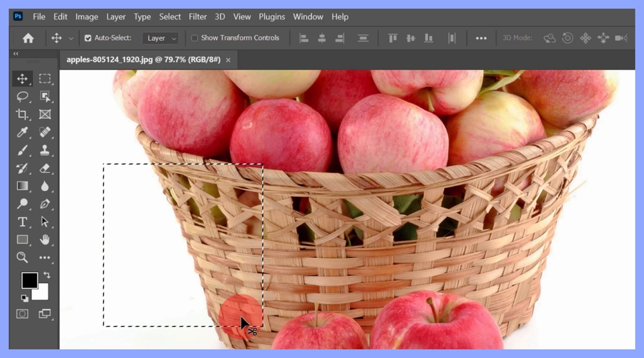Click 3D Roll mode icon
Image resolution: width=644 pixels, height=358 pixels.
point(568,38)
